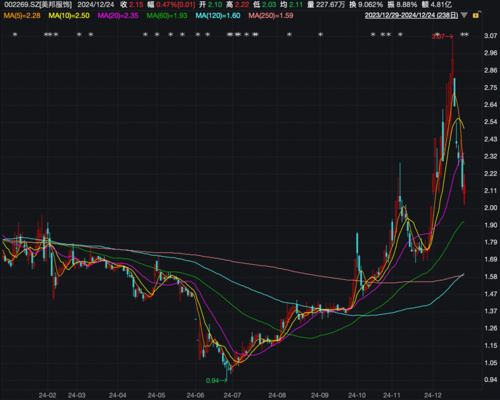
Task: Click the 1.26 price axis label
Action: tap(490, 328)
